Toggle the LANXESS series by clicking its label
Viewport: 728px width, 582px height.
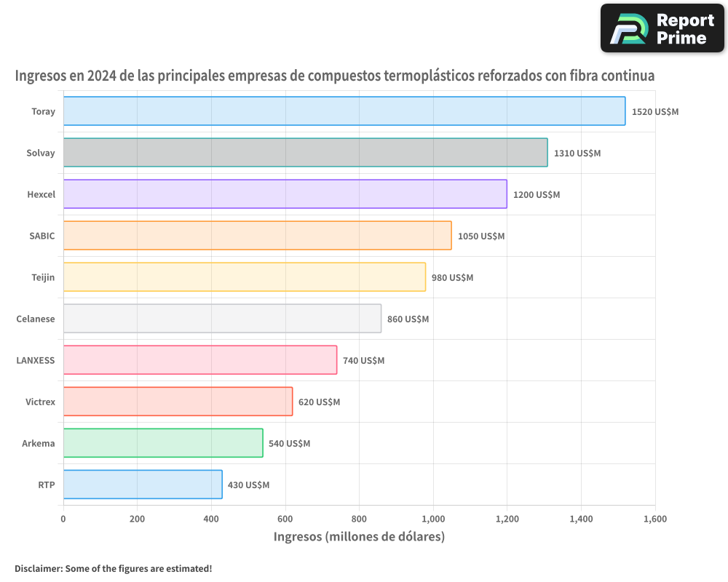36,360
